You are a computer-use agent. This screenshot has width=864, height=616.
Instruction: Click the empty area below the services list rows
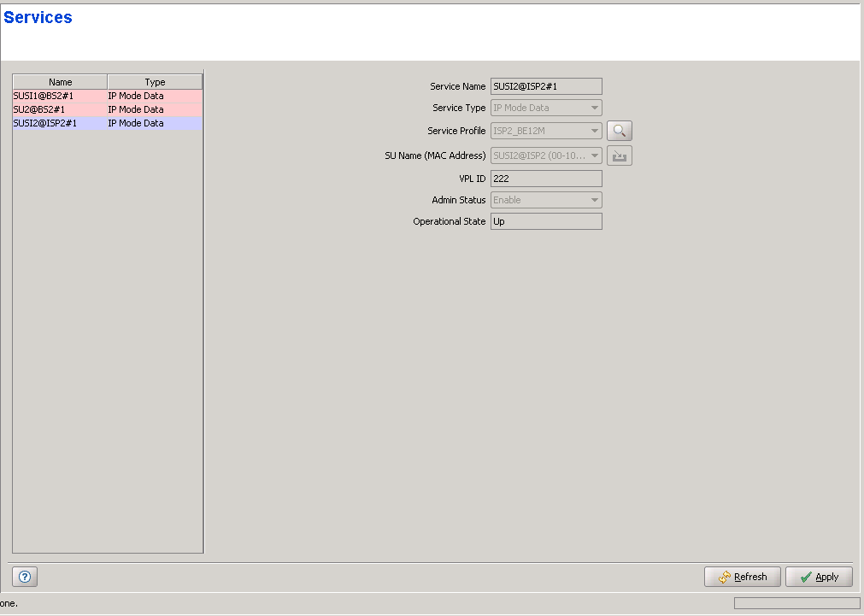click(x=107, y=342)
